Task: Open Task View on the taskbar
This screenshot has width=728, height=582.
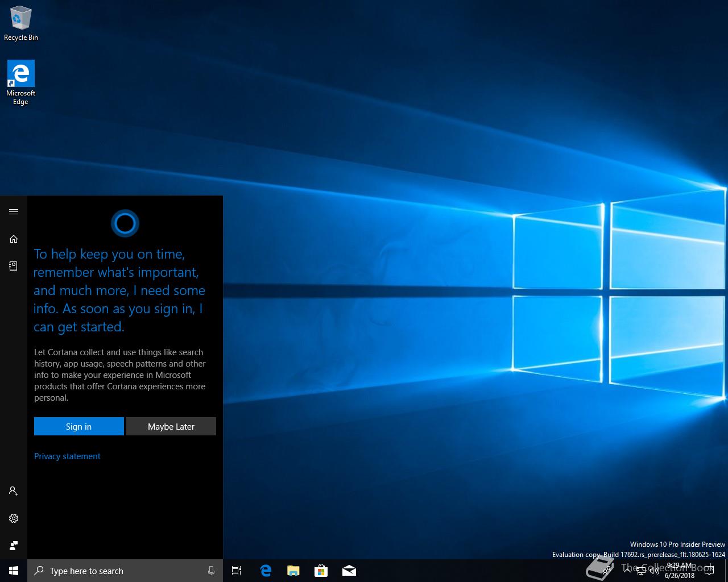Action: [237, 571]
